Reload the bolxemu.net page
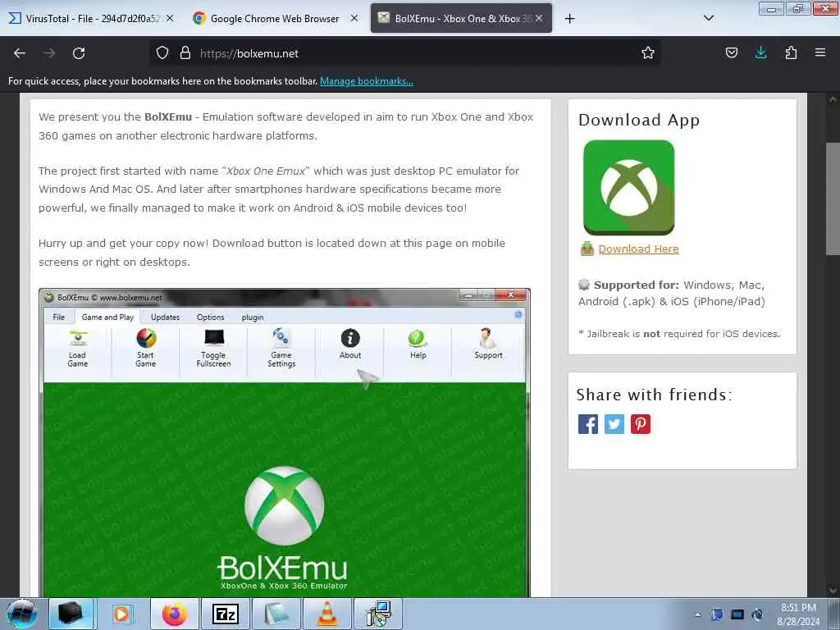The height and width of the screenshot is (630, 840). (x=79, y=53)
